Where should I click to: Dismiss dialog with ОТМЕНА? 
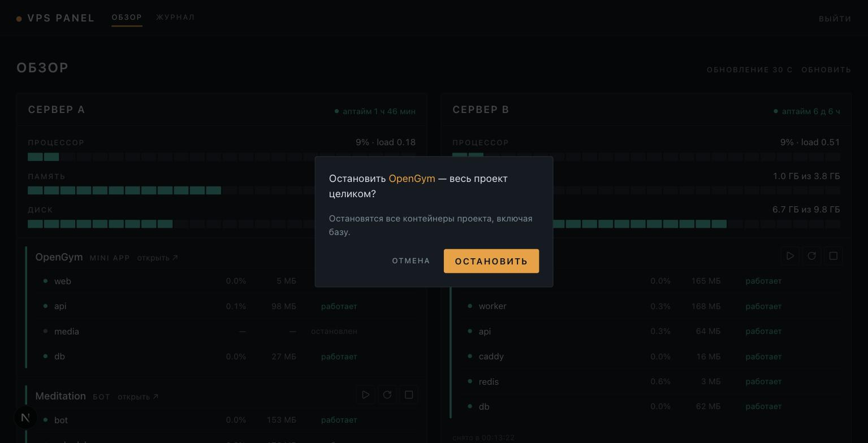411,261
